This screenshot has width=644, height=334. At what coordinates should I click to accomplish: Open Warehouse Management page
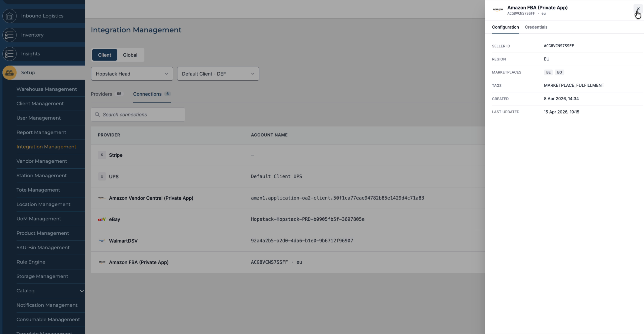point(46,89)
